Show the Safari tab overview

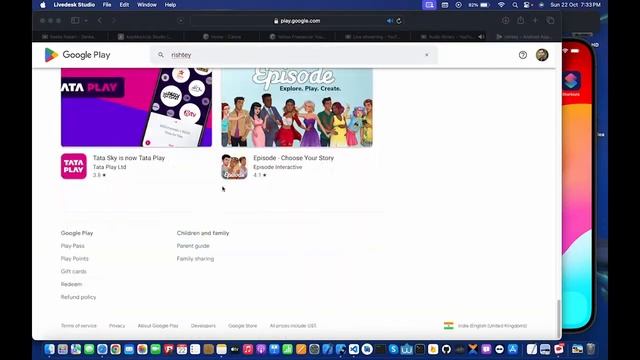[550, 20]
